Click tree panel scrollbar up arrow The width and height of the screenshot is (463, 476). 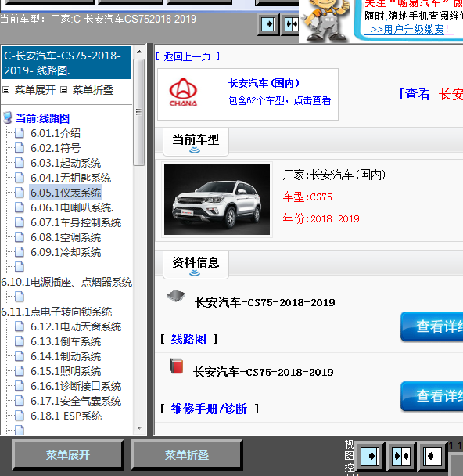(139, 52)
